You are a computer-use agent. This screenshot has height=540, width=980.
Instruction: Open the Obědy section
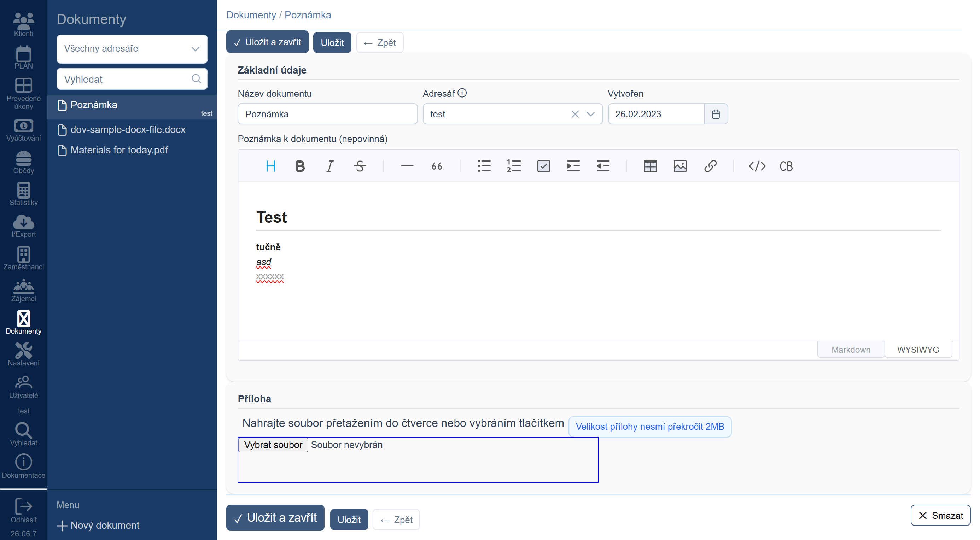click(24, 162)
